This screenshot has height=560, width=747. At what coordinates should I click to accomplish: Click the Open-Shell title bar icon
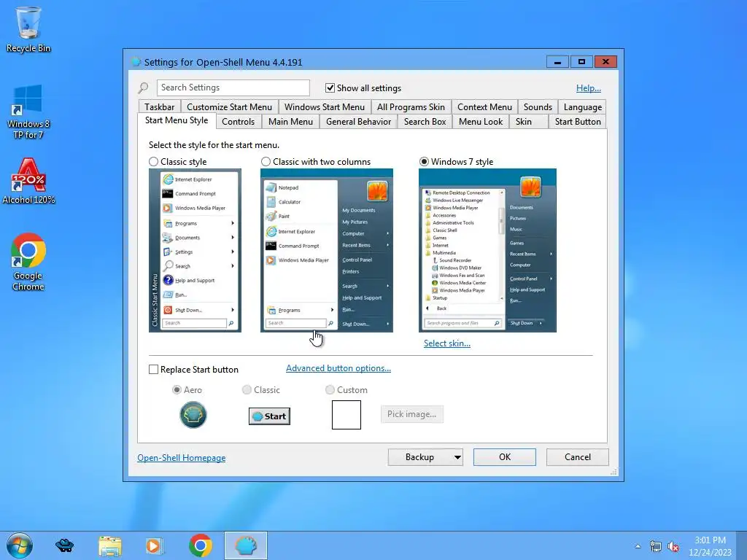click(136, 62)
